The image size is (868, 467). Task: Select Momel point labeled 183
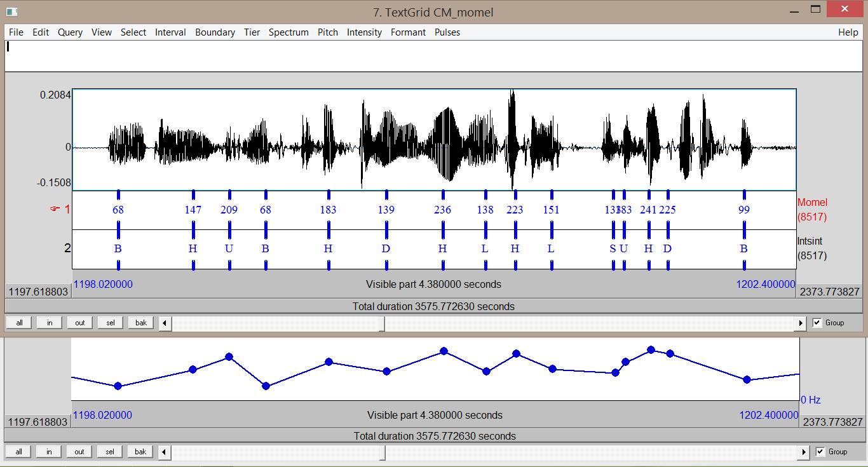(x=329, y=210)
